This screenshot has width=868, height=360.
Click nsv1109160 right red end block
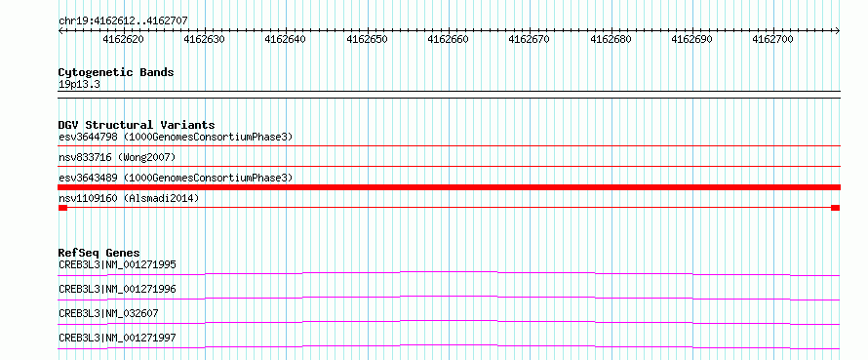click(x=836, y=208)
